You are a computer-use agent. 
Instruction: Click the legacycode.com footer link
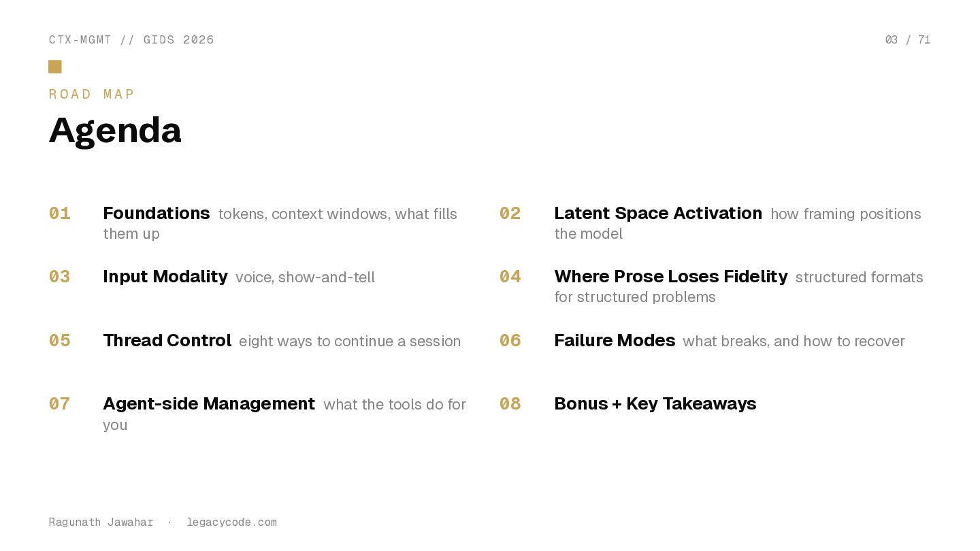[231, 522]
